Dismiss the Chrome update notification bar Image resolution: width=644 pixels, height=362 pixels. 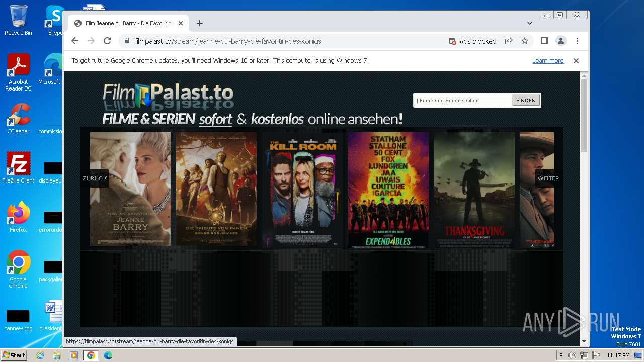pyautogui.click(x=576, y=61)
